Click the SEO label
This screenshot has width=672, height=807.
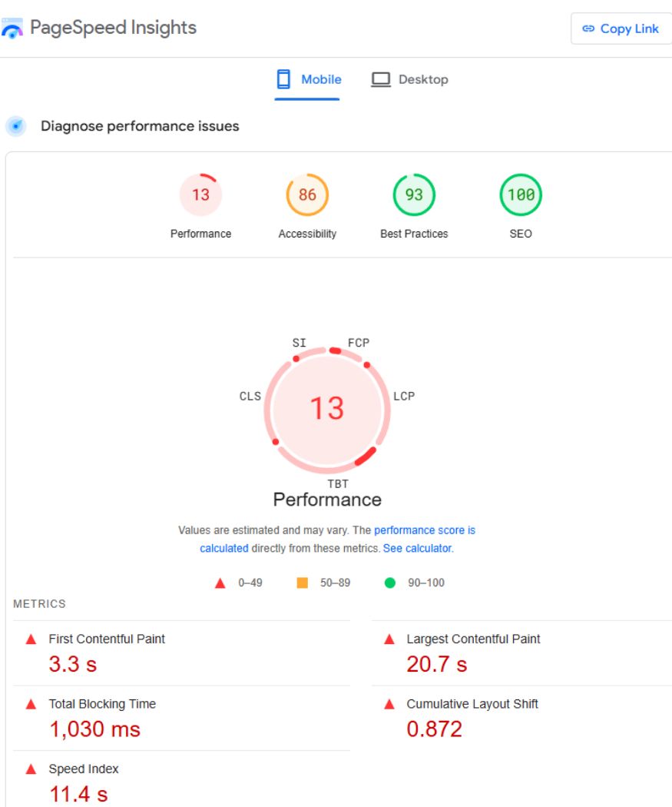tap(521, 234)
